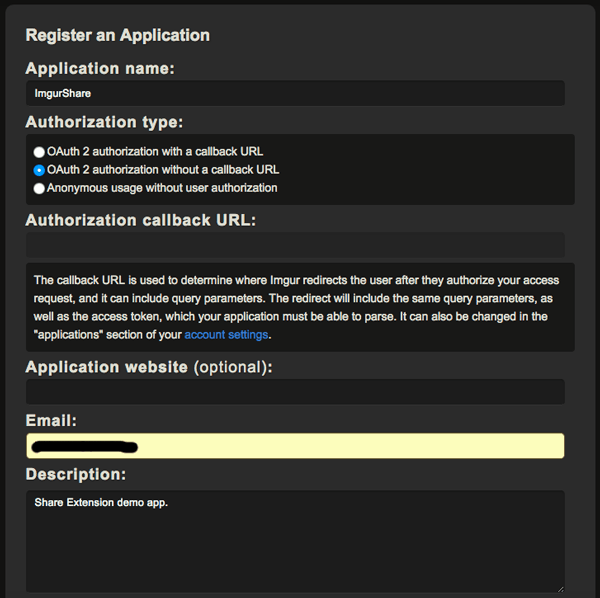
Task: Click the "Authorization callback URL:" label
Action: point(141,220)
